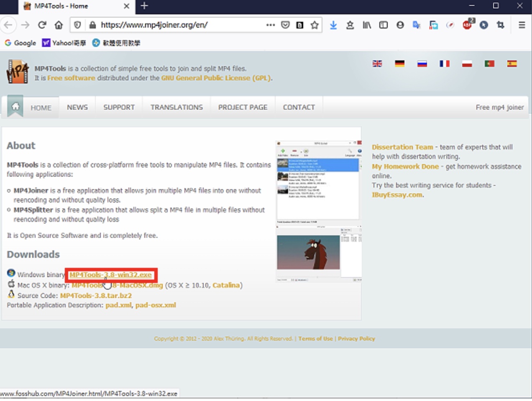The image size is (532, 401).
Task: Save page to Pocket icon
Action: click(285, 25)
